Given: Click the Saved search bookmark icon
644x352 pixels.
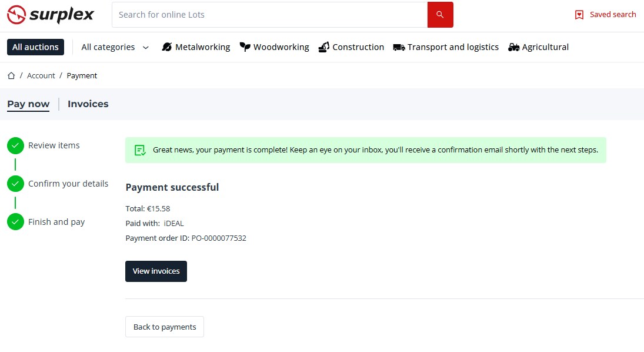Looking at the screenshot, I should coord(579,15).
